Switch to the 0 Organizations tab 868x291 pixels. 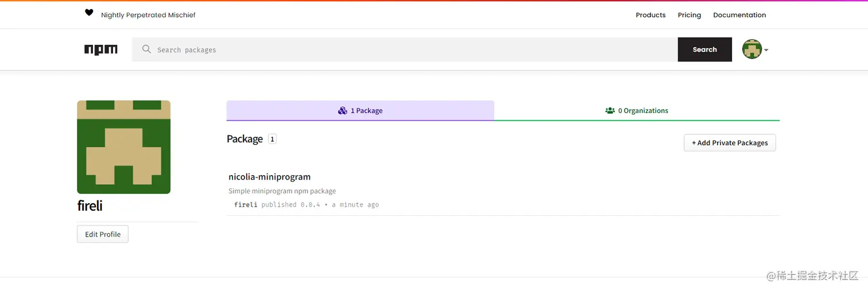point(637,111)
